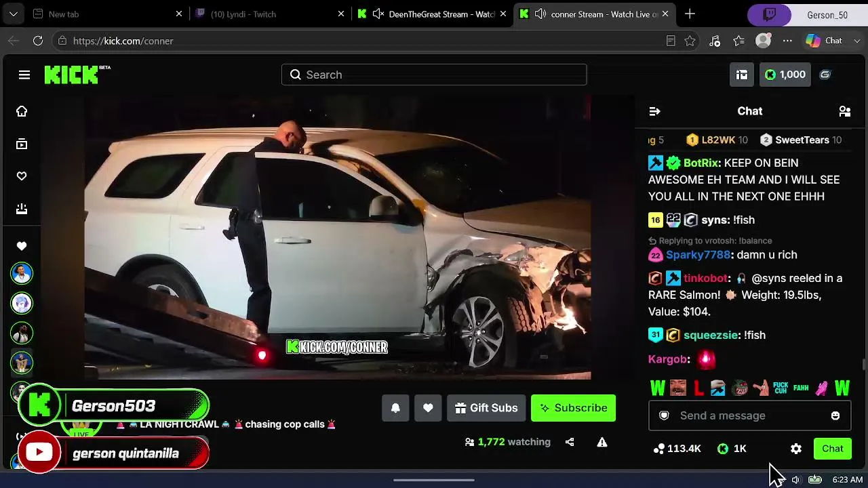Click the chat identity badge icon

click(x=665, y=415)
